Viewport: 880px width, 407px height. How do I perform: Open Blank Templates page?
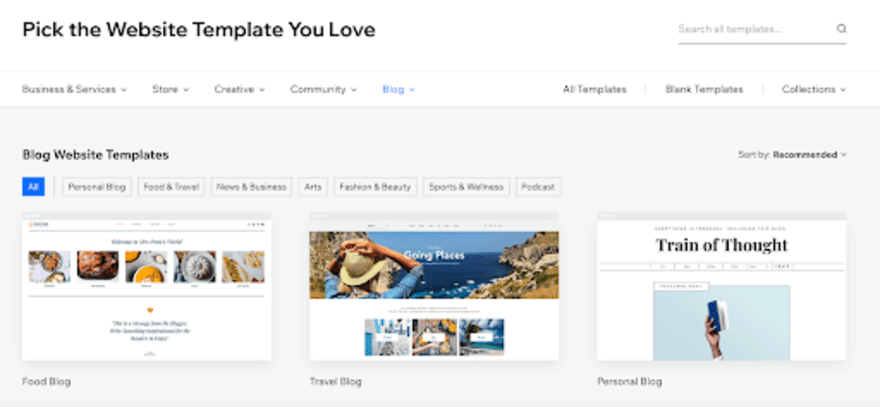click(704, 89)
